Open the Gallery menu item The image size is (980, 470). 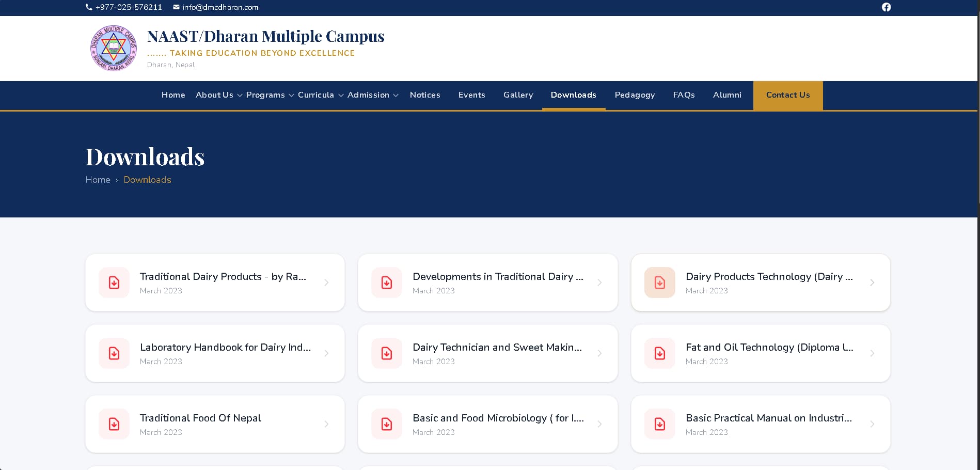point(518,95)
